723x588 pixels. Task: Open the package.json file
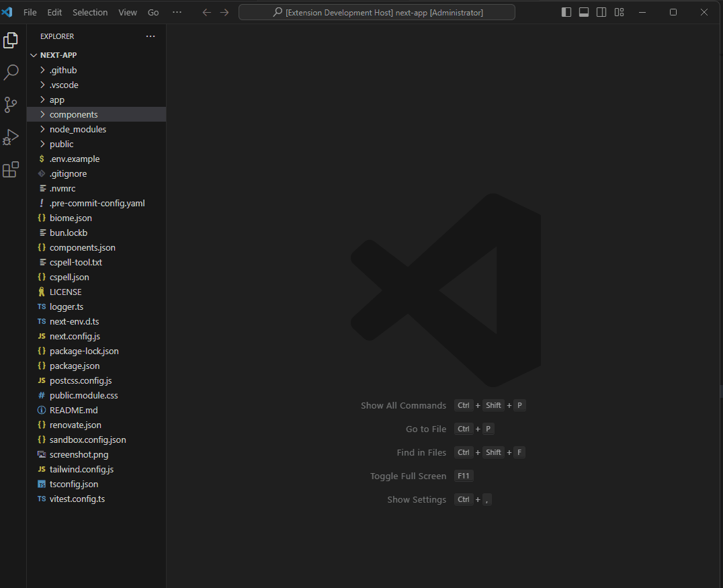(96, 366)
